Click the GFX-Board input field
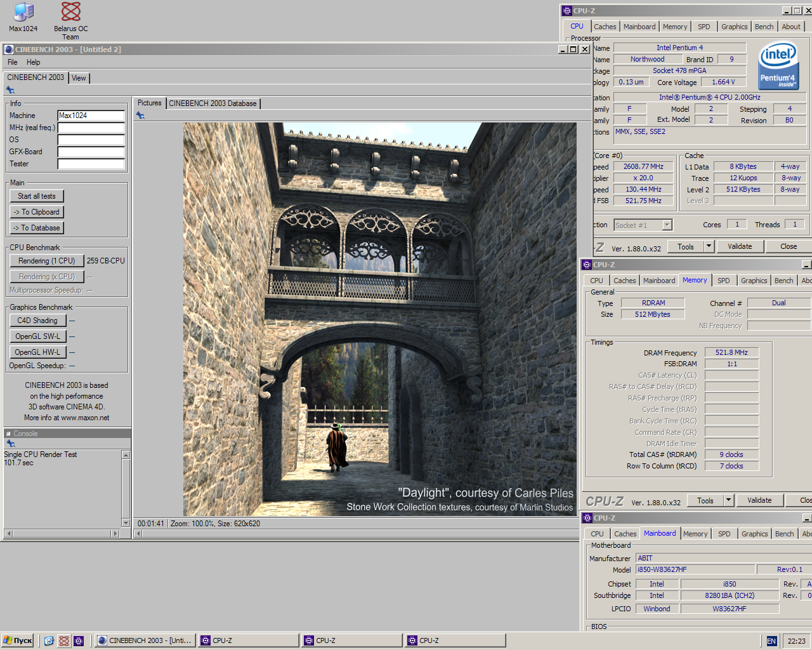Viewport: 812px width, 650px height. (91, 152)
